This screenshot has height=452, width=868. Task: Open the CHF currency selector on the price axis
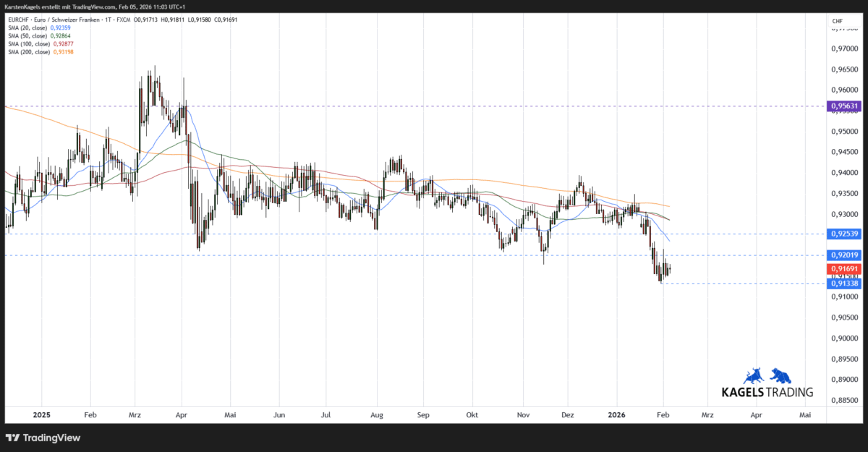click(838, 21)
